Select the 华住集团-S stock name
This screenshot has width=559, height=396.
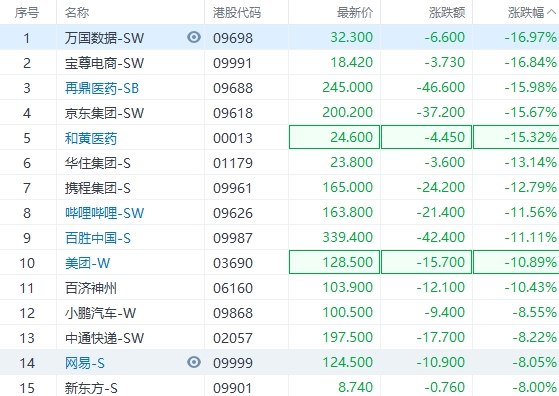[98, 163]
